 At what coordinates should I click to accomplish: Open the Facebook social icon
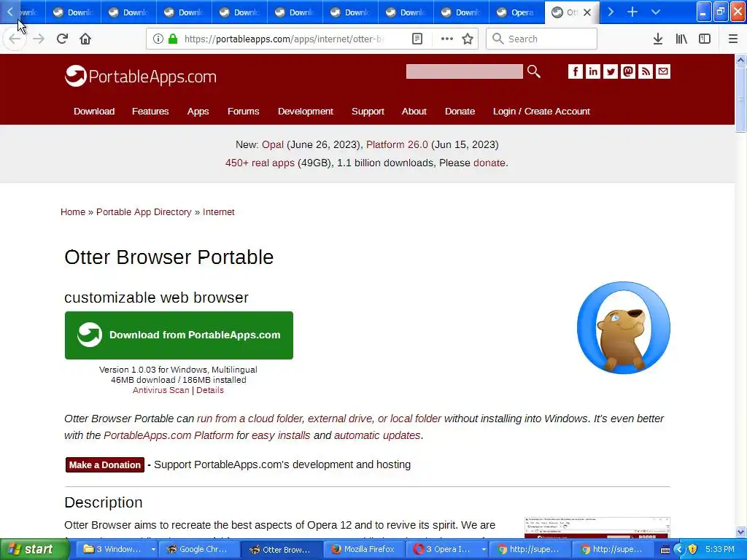coord(576,71)
